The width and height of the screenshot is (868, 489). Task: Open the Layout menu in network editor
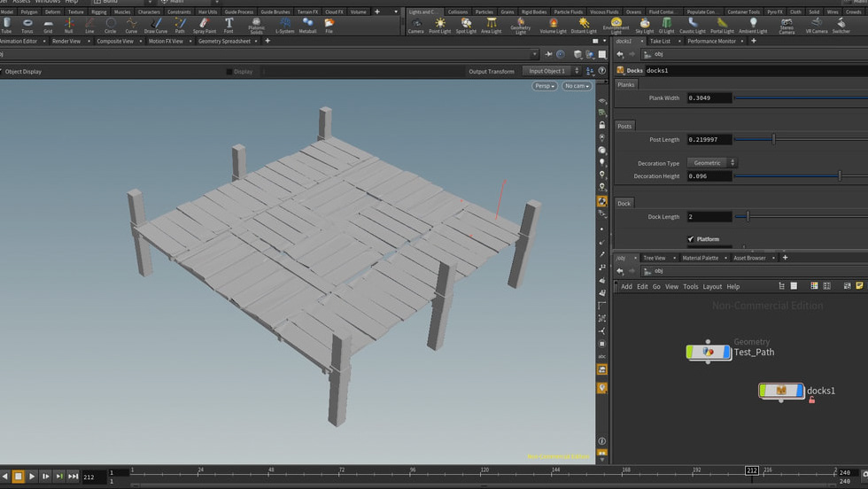[712, 286]
